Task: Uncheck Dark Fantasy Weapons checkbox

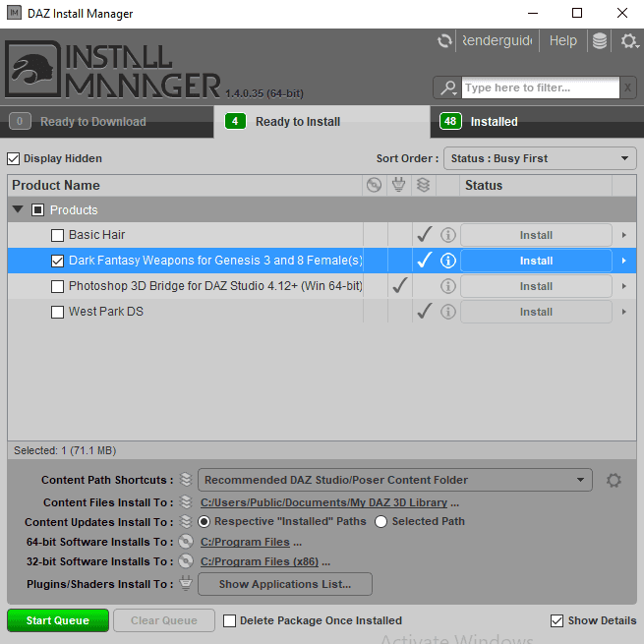Action: coord(57,261)
